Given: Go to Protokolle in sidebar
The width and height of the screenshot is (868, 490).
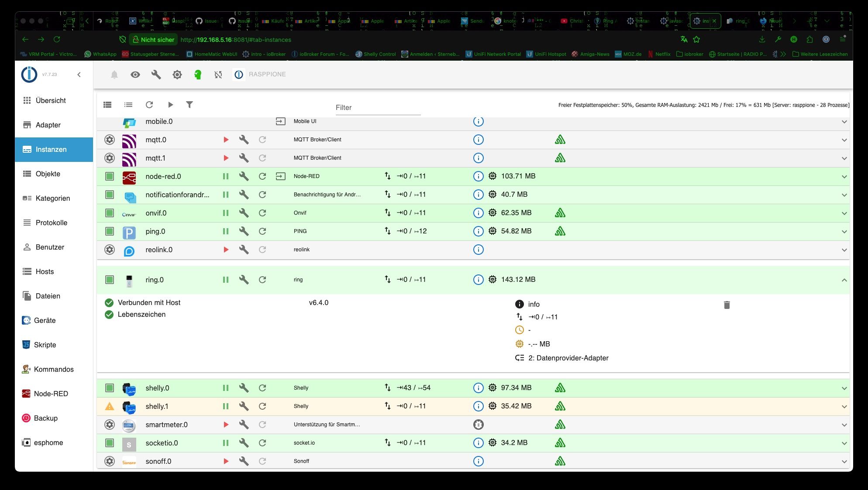Looking at the screenshot, I should [x=52, y=223].
